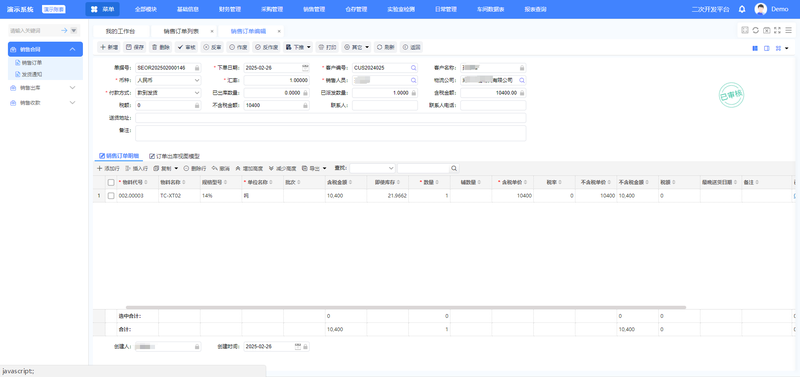Image resolution: width=800 pixels, height=377 pixels.
Task: Close the 销售订单编辑 tab
Action: coord(279,31)
